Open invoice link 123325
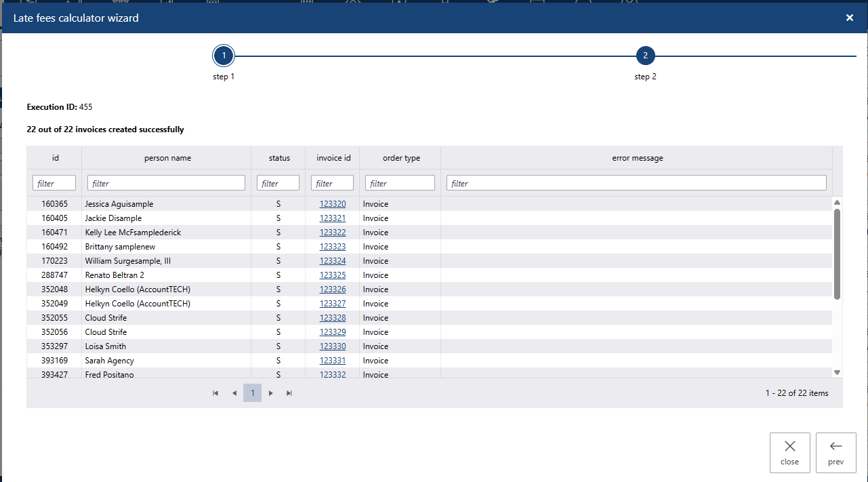The image size is (868, 482). 333,275
